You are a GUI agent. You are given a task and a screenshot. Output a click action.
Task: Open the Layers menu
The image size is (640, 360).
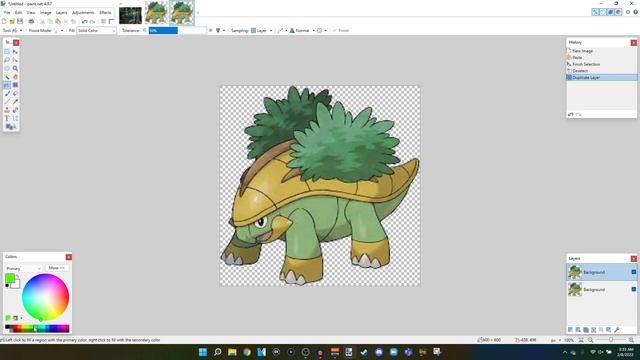tap(62, 13)
